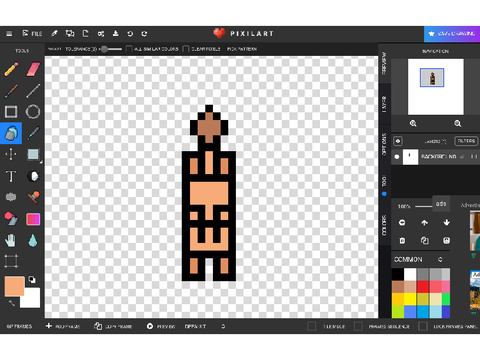Select the Eraser tool

[33, 69]
